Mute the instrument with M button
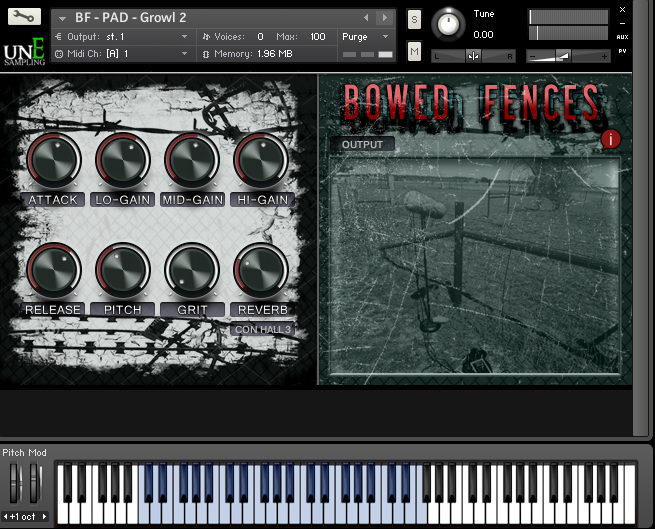The height and width of the screenshot is (529, 655). [x=414, y=51]
